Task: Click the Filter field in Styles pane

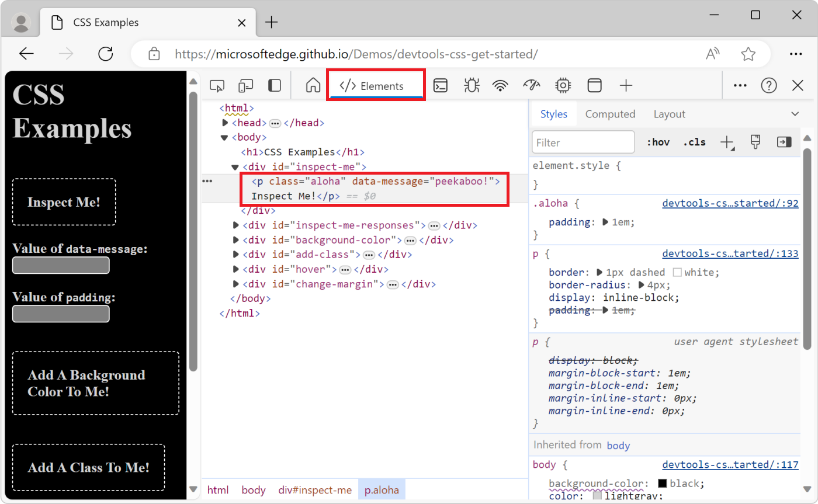Action: tap(583, 142)
